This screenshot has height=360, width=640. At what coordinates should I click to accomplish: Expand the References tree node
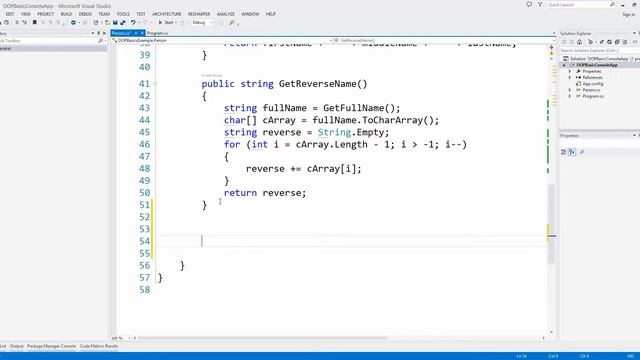(570, 77)
